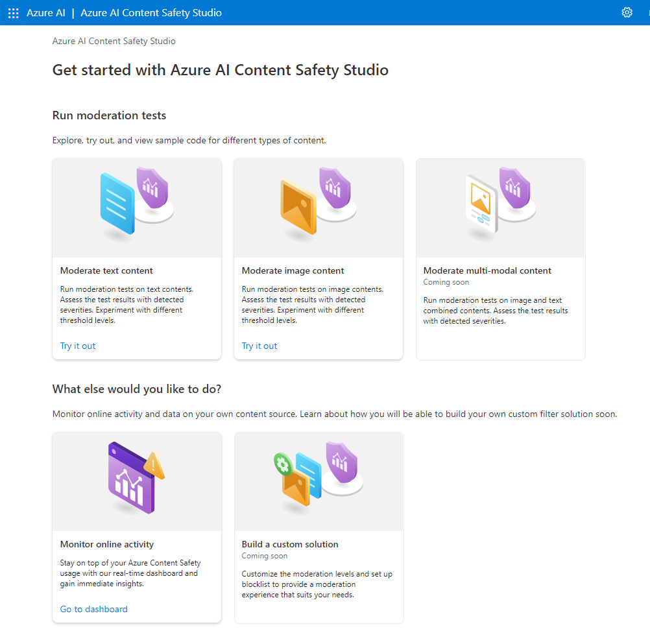Click the Azure AI Content Safety Studio breadcrumb
The width and height of the screenshot is (650, 644).
pos(114,41)
